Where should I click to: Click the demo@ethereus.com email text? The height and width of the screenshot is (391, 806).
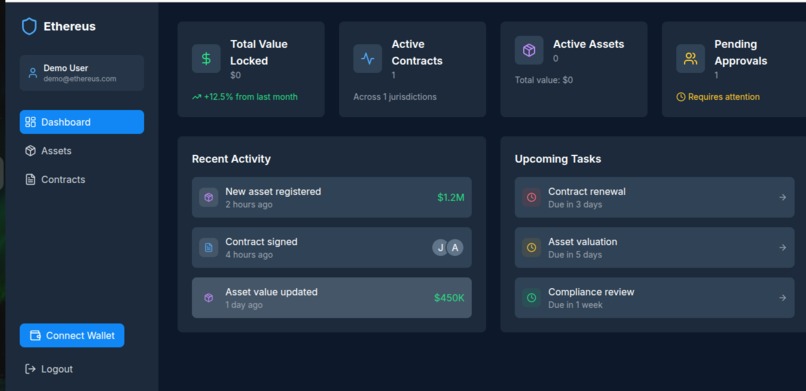click(80, 79)
